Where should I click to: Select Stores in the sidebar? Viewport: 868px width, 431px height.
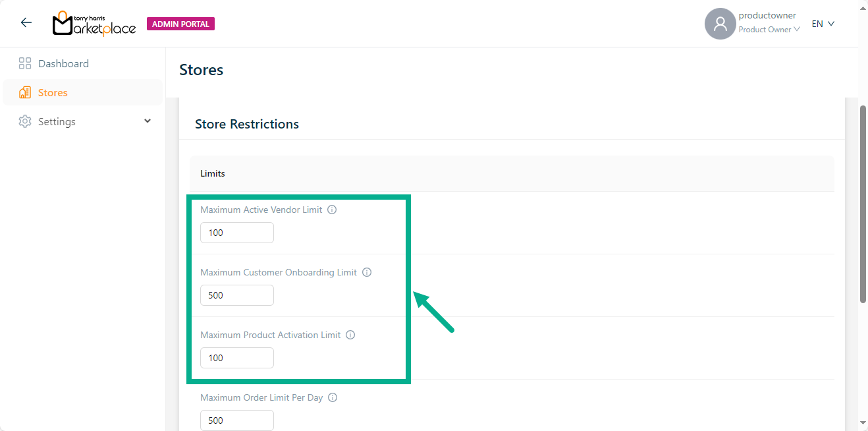(53, 93)
